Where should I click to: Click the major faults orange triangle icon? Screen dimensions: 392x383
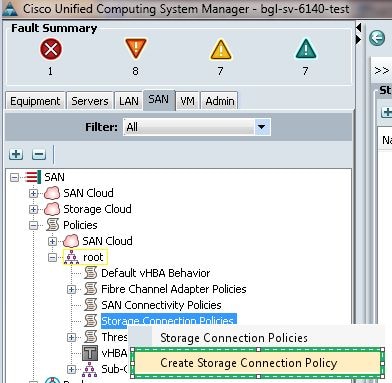coord(136,49)
